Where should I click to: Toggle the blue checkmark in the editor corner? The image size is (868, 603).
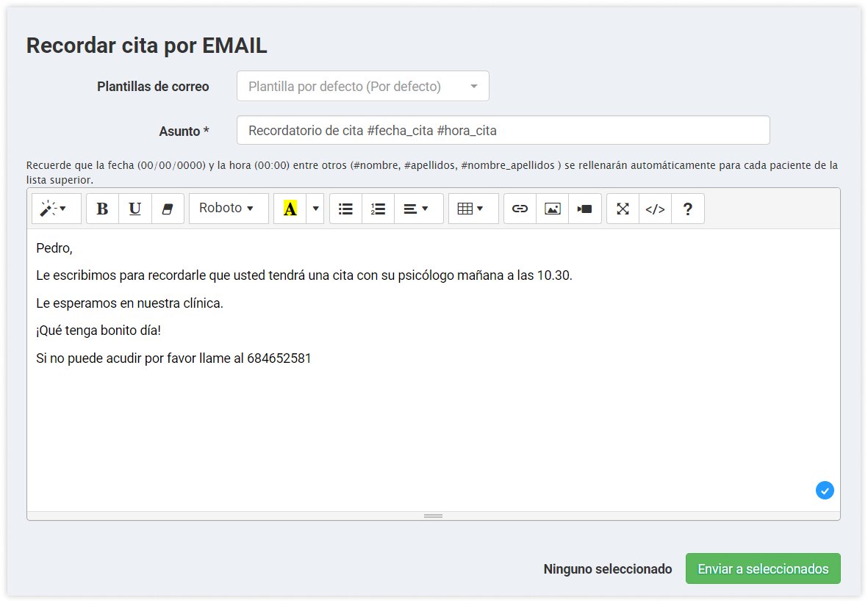(825, 491)
